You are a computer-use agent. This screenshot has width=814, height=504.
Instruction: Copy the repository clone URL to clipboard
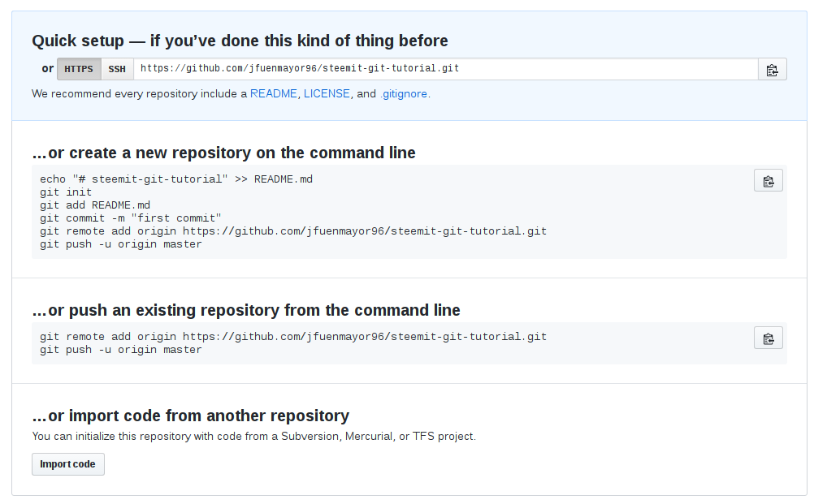(x=772, y=69)
